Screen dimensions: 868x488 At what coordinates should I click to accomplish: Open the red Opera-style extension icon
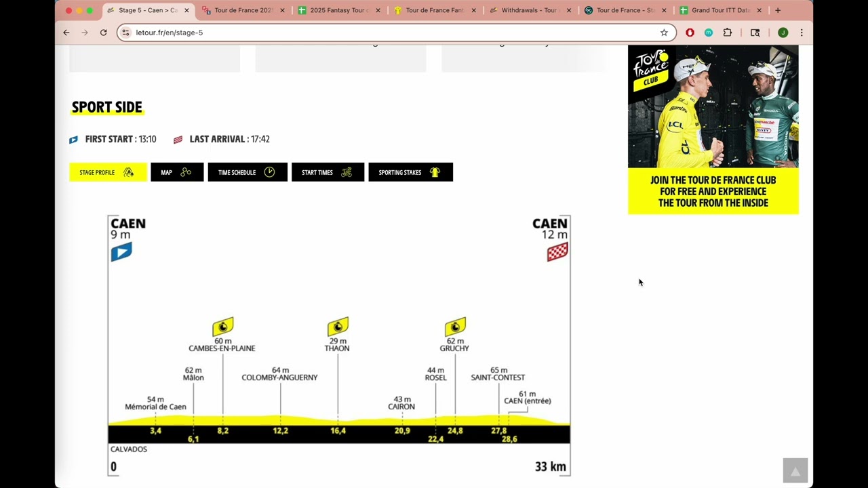pyautogui.click(x=690, y=33)
